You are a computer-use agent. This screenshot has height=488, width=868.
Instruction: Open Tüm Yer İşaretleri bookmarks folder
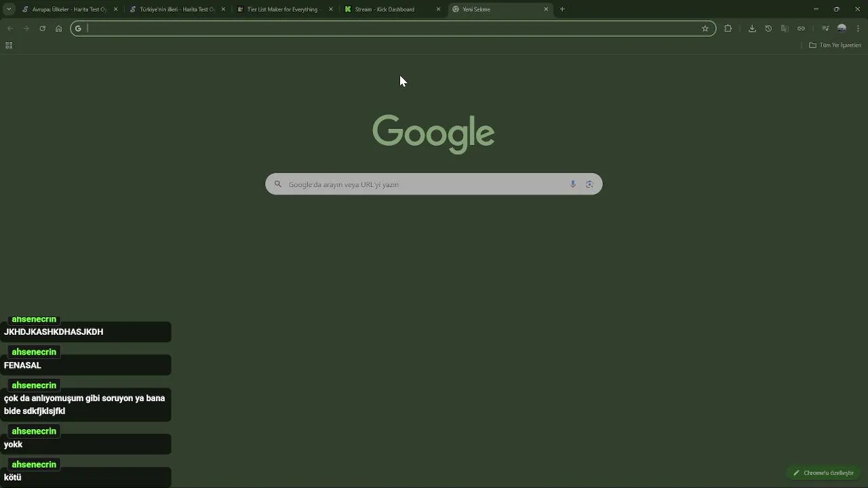click(x=835, y=45)
